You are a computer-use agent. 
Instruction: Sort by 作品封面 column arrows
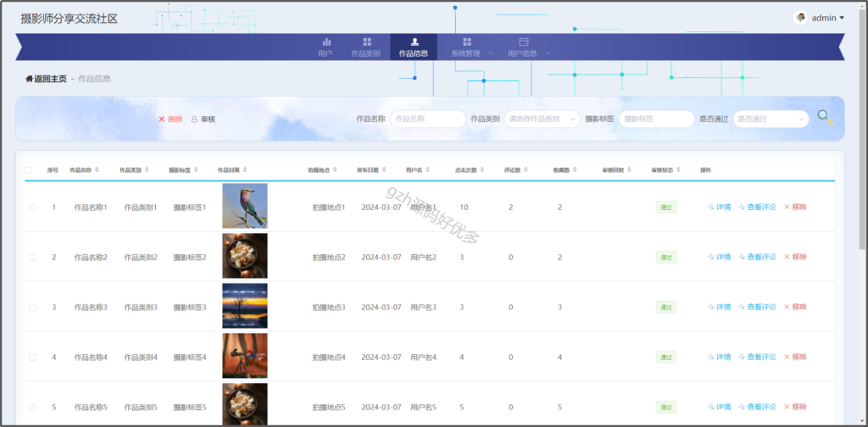[x=245, y=169]
